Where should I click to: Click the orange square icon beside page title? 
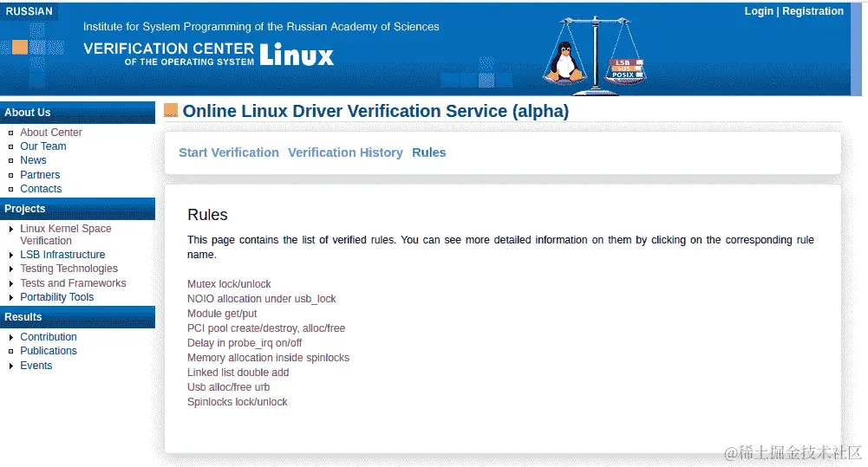coord(171,110)
